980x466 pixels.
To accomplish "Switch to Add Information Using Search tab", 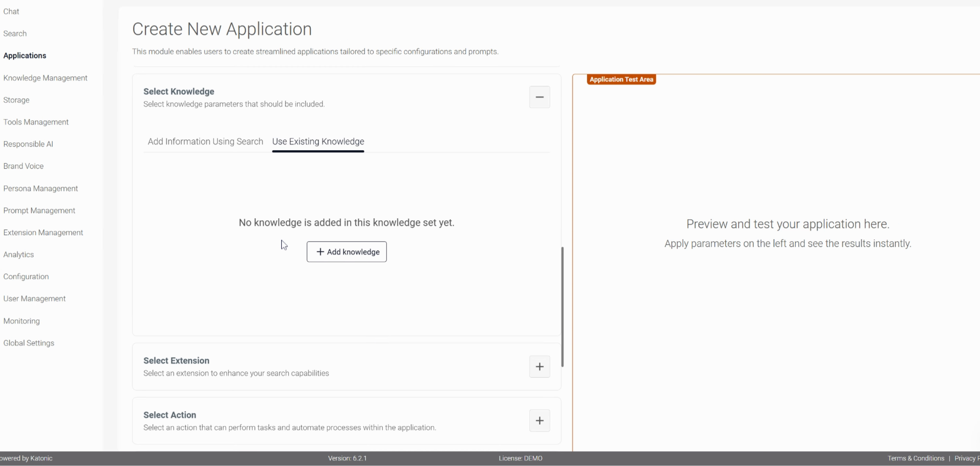I will tap(205, 142).
